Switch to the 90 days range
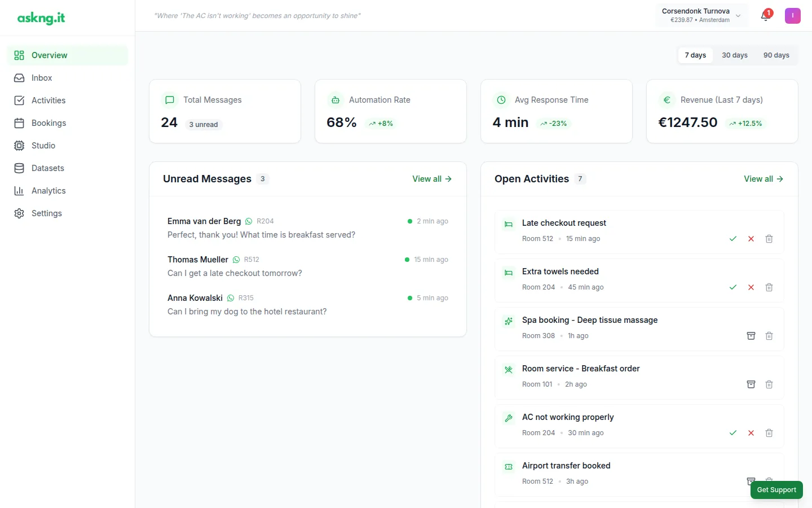This screenshot has width=812, height=508. pos(776,55)
